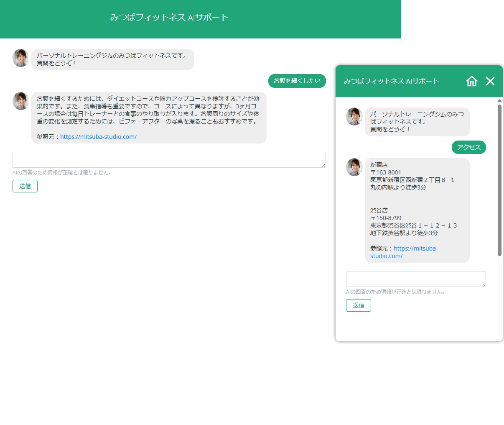Click avatar beside widget greeting message
Viewport: 504px width, 425px height.
[354, 116]
